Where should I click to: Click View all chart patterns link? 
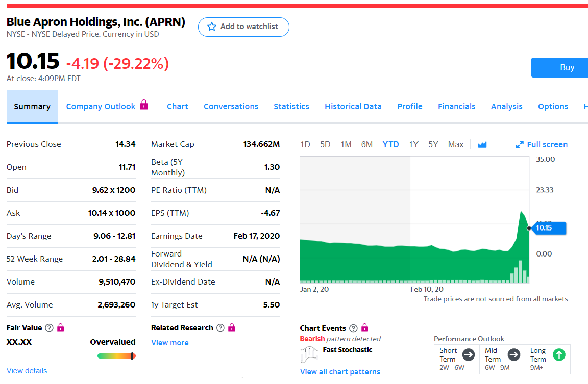(x=340, y=372)
